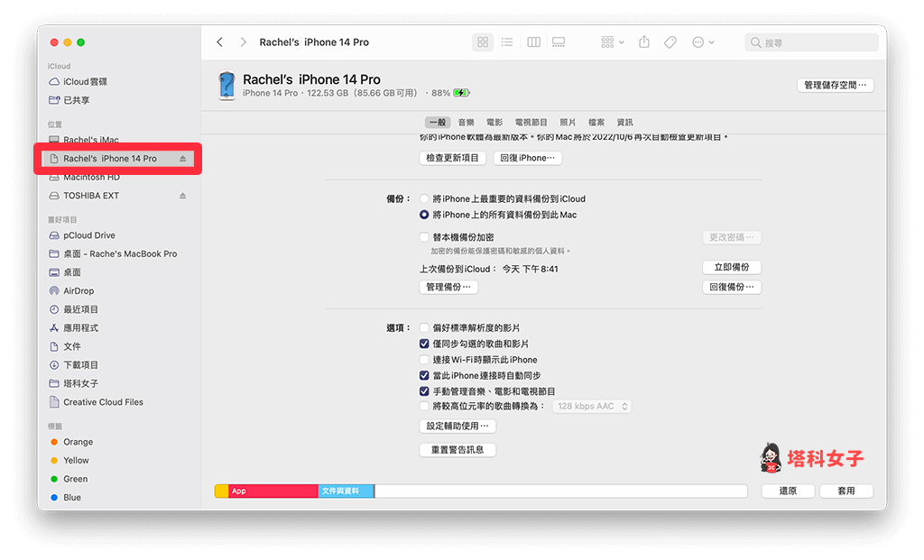924x560 pixels.
Task: Toggle 連接 Wi-Fi 時顯示此 iPhone checkbox
Action: click(x=424, y=359)
